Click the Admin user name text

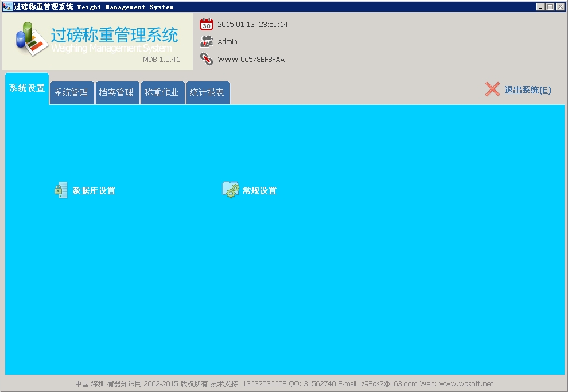228,42
